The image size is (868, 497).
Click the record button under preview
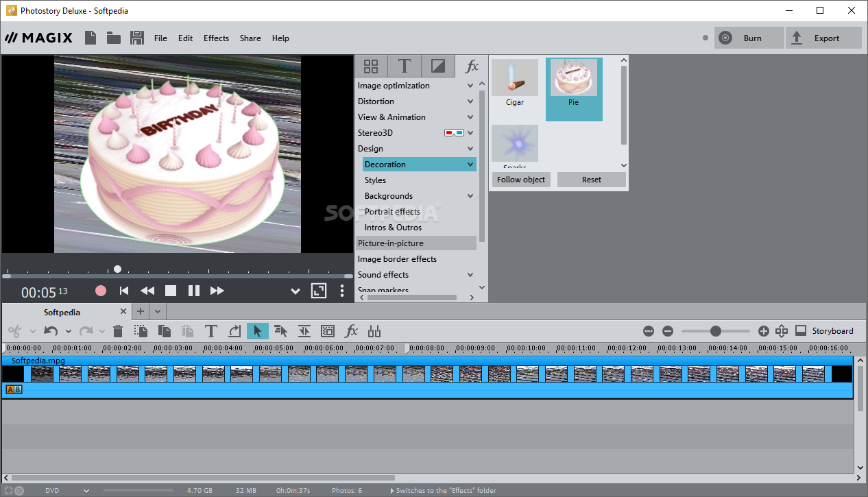[101, 291]
